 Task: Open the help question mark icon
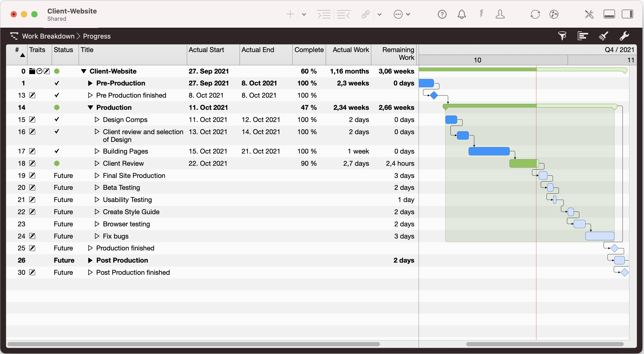coord(442,15)
